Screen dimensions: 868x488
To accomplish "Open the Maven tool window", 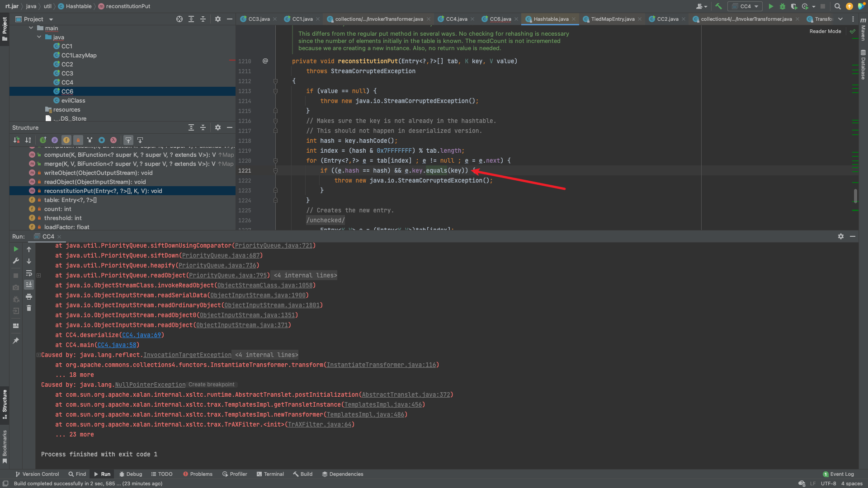I will tap(863, 29).
